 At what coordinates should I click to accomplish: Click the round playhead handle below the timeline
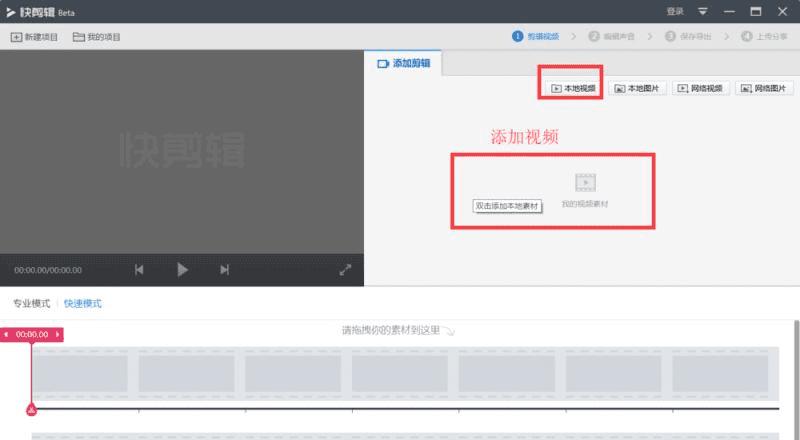(x=31, y=409)
